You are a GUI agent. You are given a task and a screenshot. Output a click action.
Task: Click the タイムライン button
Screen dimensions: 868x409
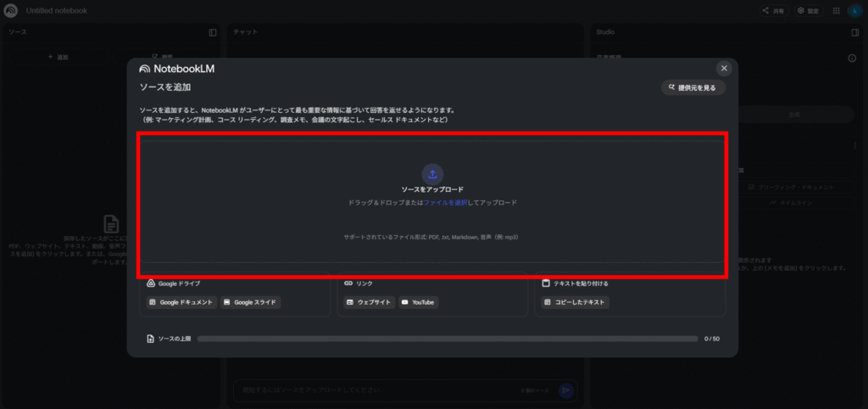[792, 203]
